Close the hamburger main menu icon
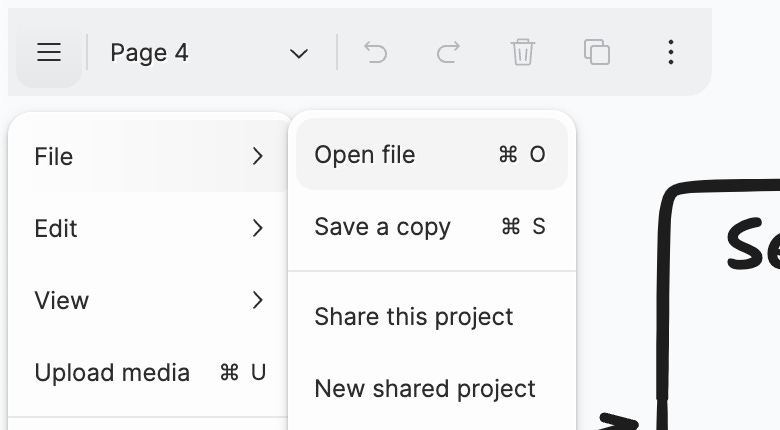780x430 pixels. tap(49, 52)
